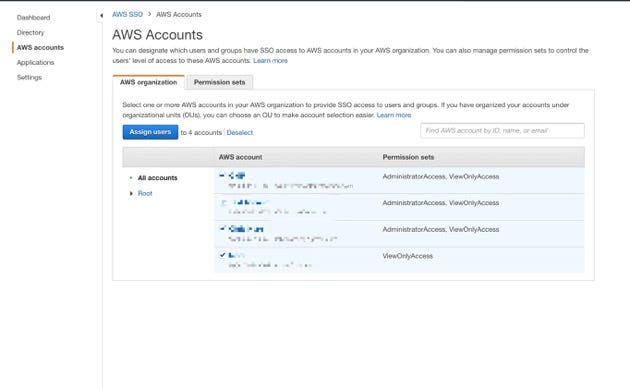The image size is (630, 389).
Task: Follow the AWS SSO breadcrumb link
Action: pos(127,14)
